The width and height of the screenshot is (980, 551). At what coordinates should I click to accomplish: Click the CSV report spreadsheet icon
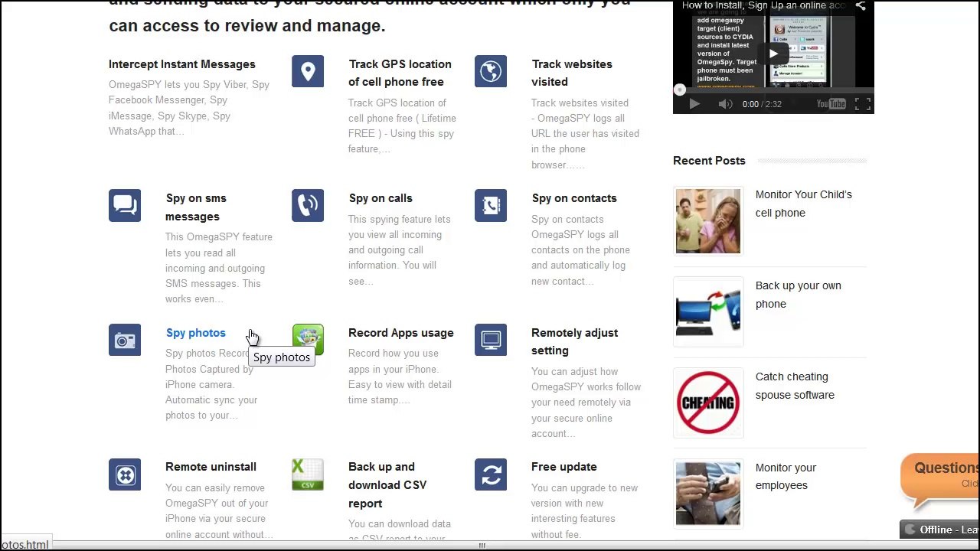coord(308,474)
